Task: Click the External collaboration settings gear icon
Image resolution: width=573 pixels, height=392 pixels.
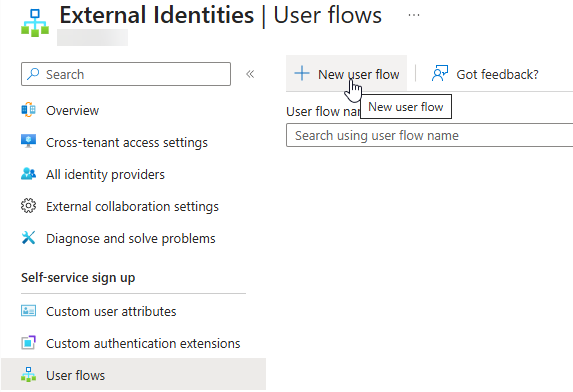Action: pos(29,206)
